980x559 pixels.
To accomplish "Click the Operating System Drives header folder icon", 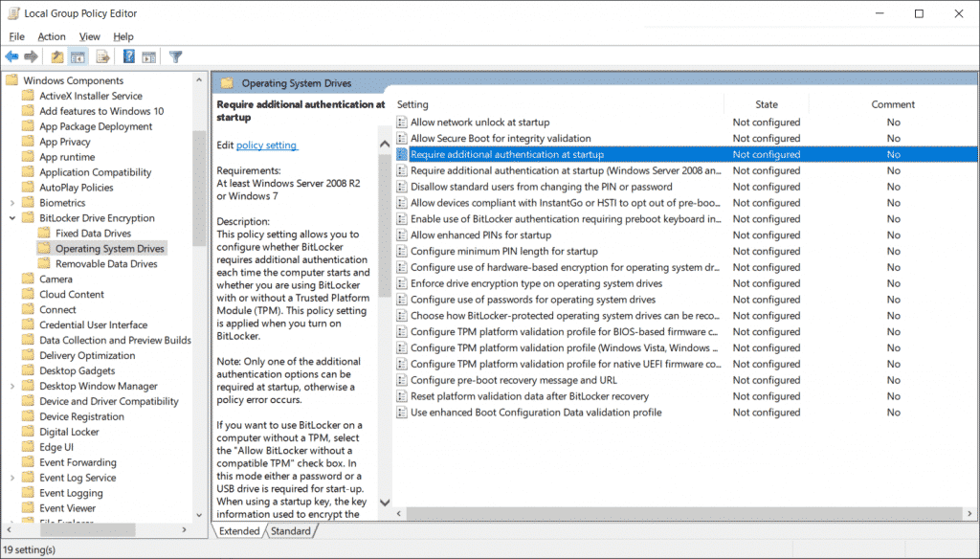I will click(x=227, y=83).
